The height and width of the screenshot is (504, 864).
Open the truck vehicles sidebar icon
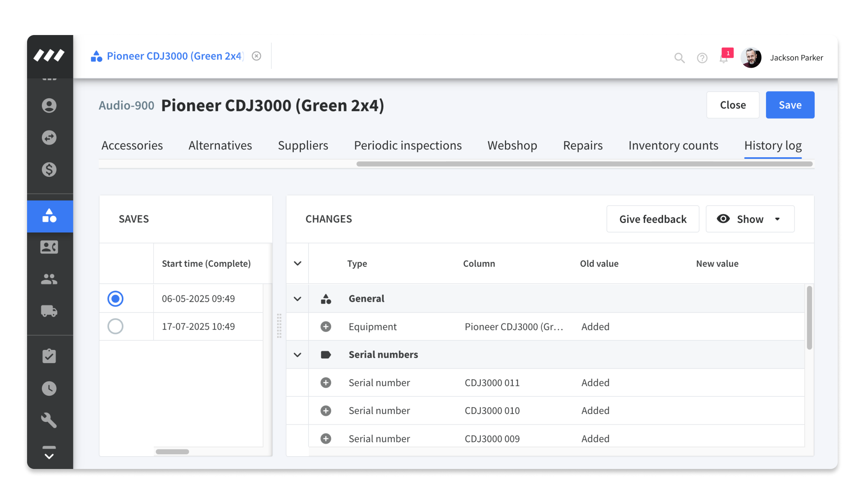49,311
